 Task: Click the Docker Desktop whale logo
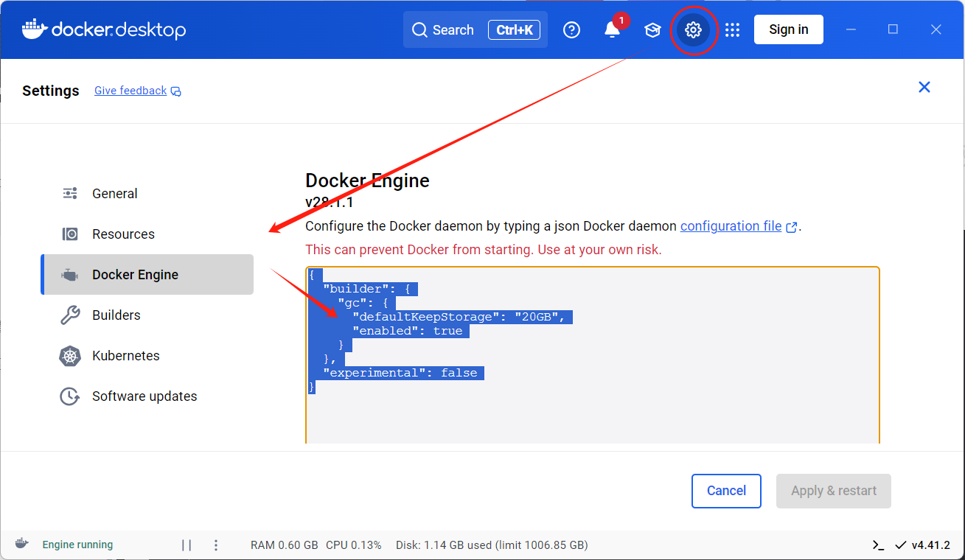35,29
